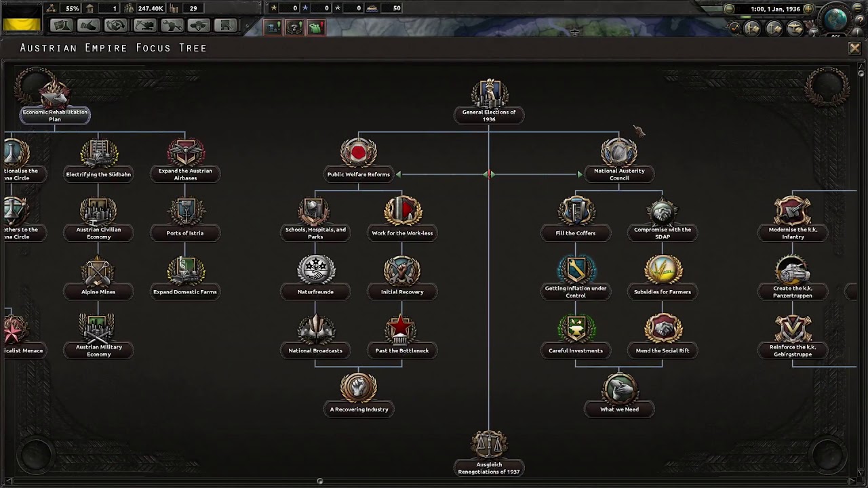Screen dimensions: 868x488
Task: Open the Production wrench button
Action: pos(171,26)
